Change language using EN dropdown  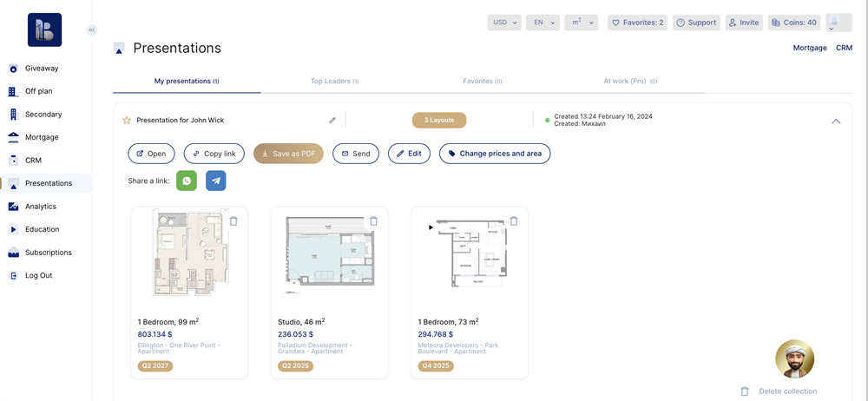pos(542,23)
